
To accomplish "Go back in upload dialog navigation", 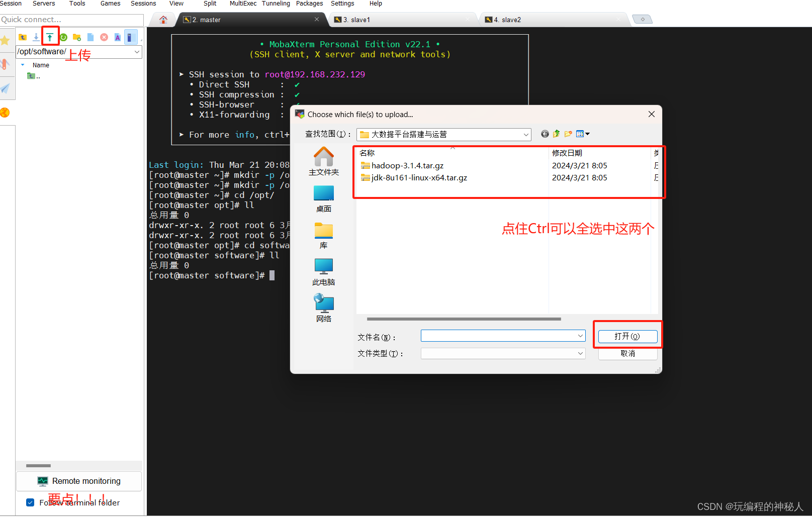I will 545,134.
